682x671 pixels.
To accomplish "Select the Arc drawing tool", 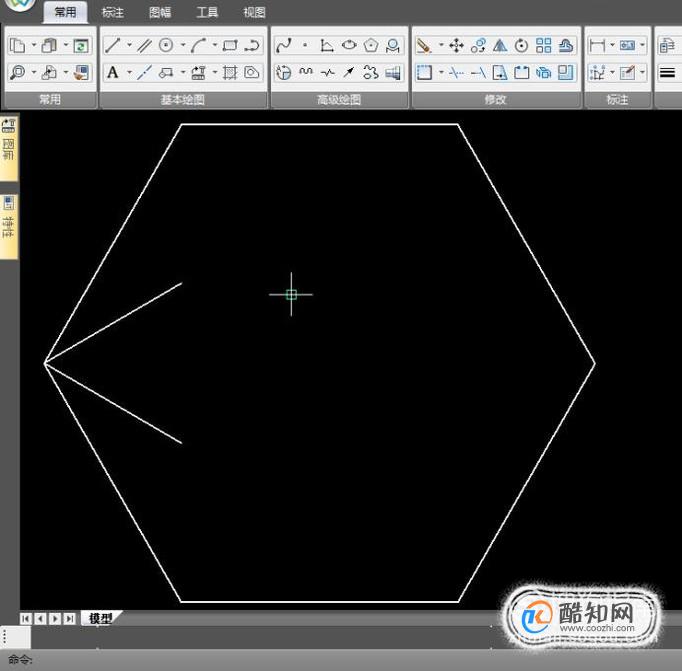I will click(198, 45).
